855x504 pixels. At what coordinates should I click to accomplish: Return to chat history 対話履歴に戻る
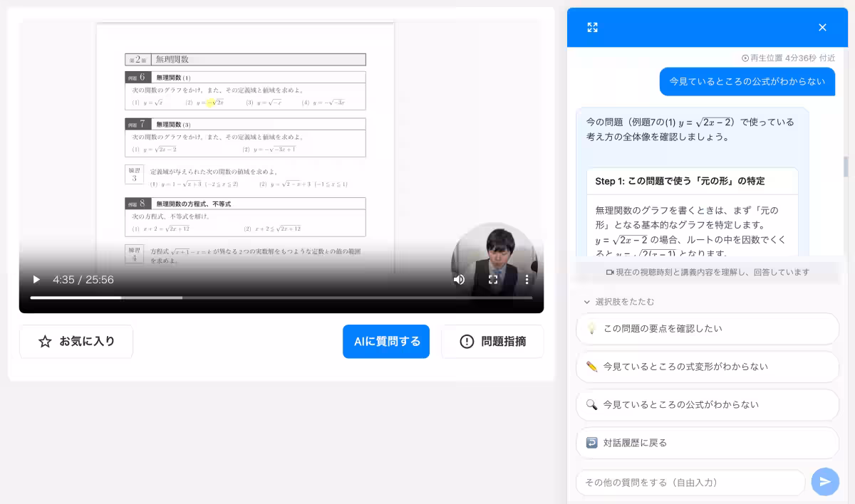click(708, 443)
